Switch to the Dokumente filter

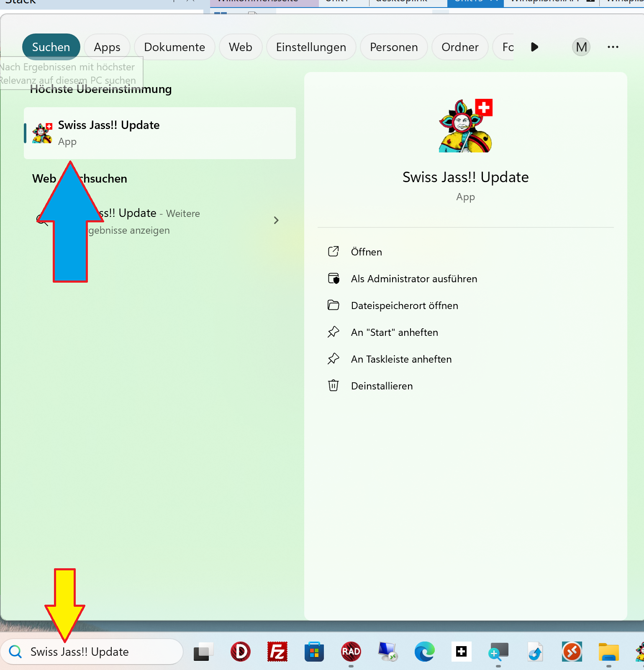pos(174,47)
